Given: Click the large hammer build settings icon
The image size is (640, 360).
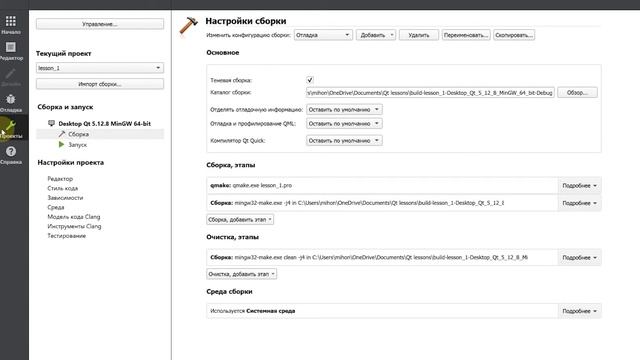Looking at the screenshot, I should click(x=189, y=26).
